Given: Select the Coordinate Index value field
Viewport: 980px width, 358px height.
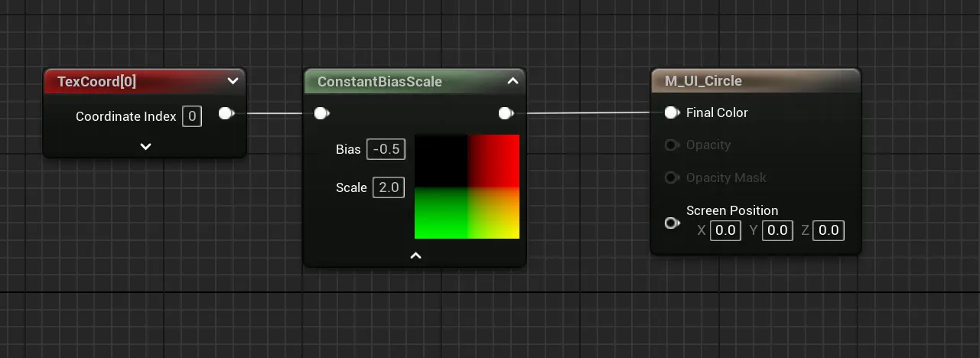Looking at the screenshot, I should tap(192, 116).
